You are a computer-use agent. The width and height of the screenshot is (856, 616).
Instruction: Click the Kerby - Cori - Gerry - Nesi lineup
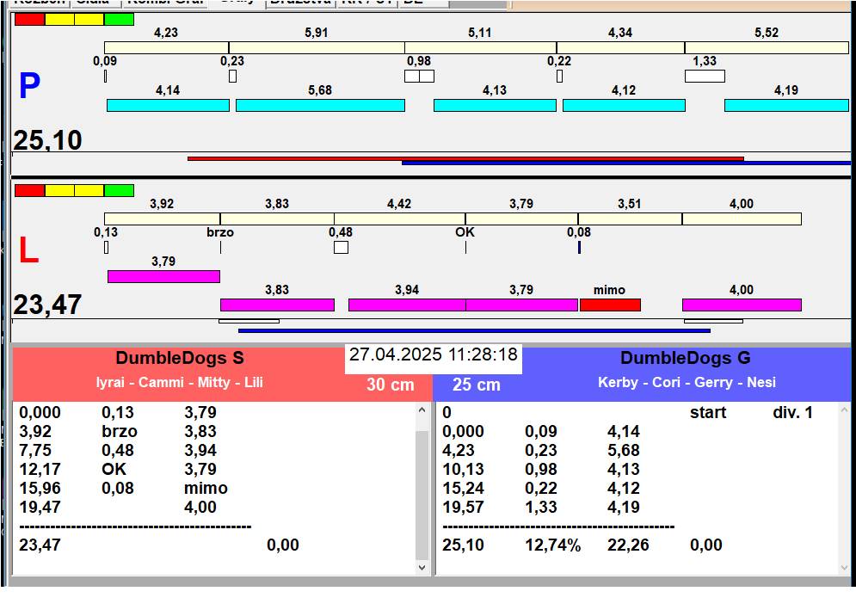tap(687, 382)
